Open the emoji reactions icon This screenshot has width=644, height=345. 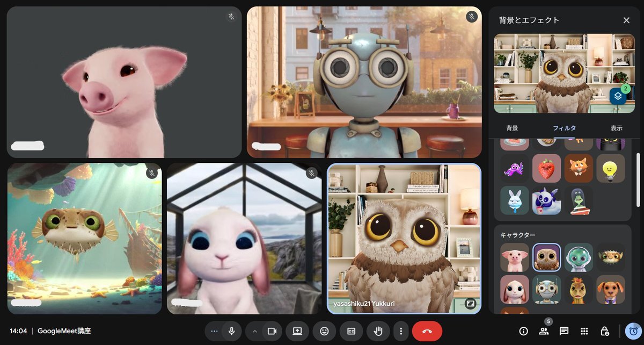click(324, 331)
